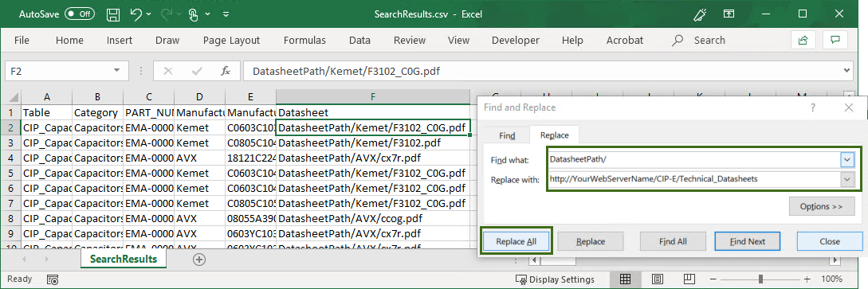Screen dimensions: 868x289
Task: Add a new sheet plus icon
Action: coord(199,260)
